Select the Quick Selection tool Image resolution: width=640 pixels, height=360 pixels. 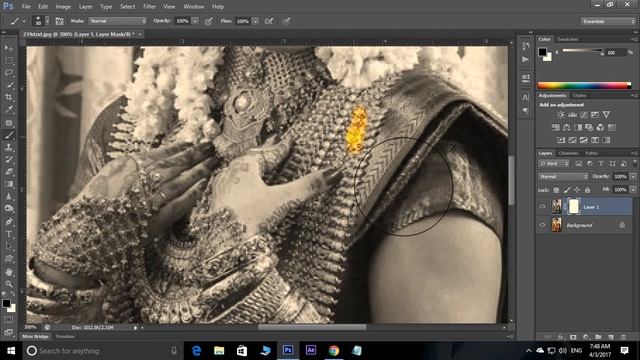pos(9,85)
